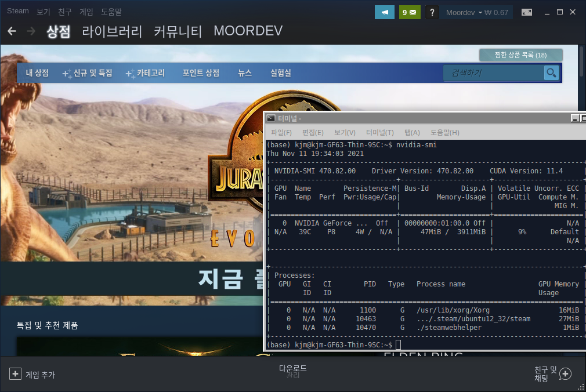Open the 찜한 상품 목록 (18) wishlist
This screenshot has width=586, height=392.
520,55
